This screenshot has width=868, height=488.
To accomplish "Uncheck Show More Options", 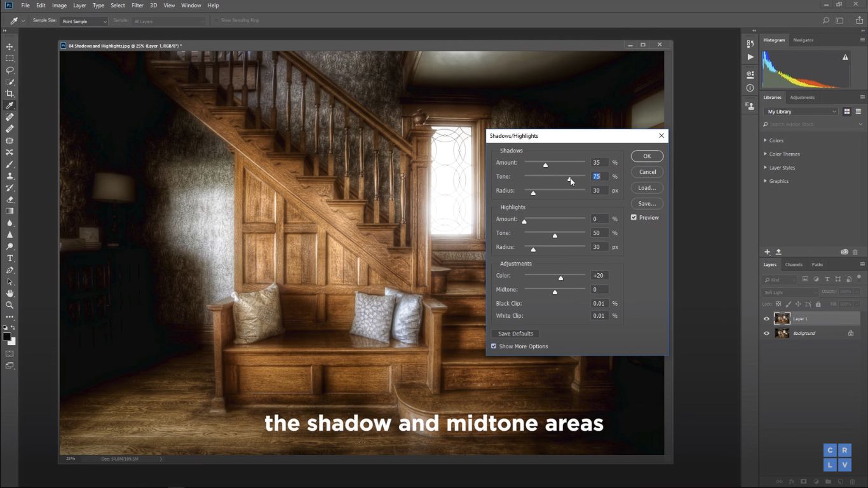I will click(x=494, y=346).
